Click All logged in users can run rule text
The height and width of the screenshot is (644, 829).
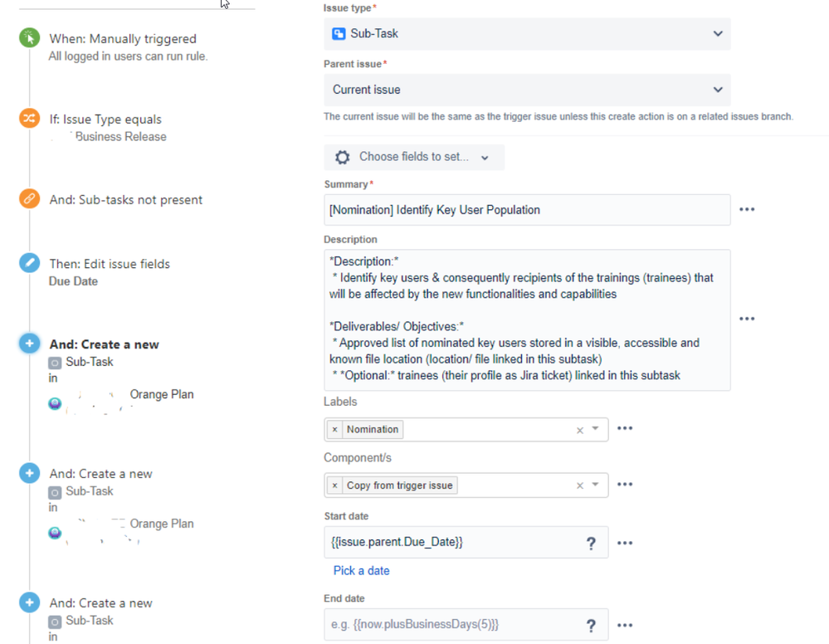[128, 56]
